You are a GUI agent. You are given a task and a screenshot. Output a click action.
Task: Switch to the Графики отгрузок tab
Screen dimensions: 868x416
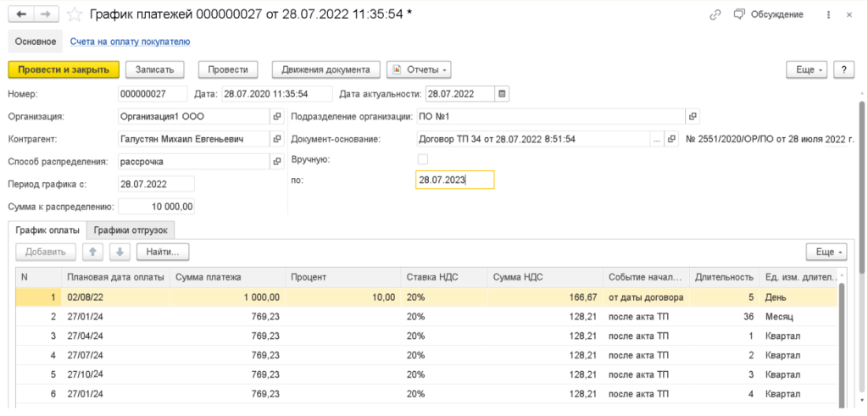pyautogui.click(x=134, y=230)
